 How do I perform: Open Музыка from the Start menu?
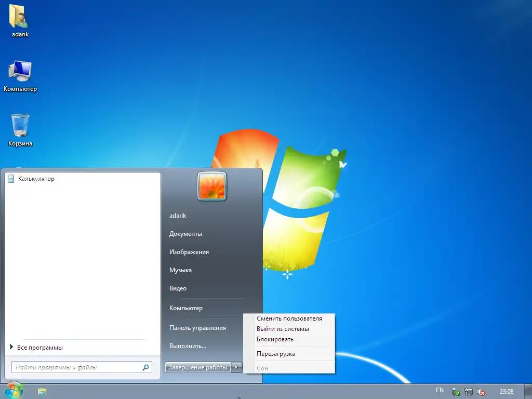180,270
